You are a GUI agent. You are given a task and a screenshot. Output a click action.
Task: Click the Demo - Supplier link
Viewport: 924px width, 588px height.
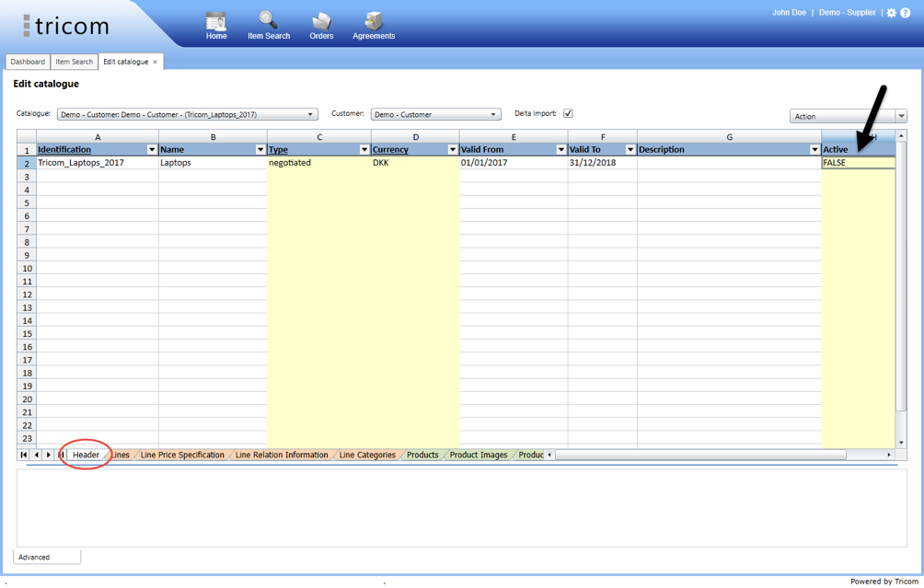(x=848, y=12)
